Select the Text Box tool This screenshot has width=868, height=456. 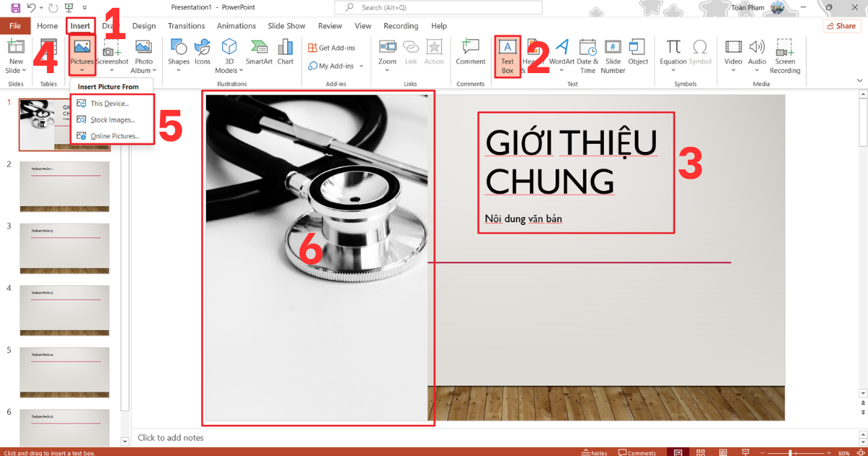(508, 56)
